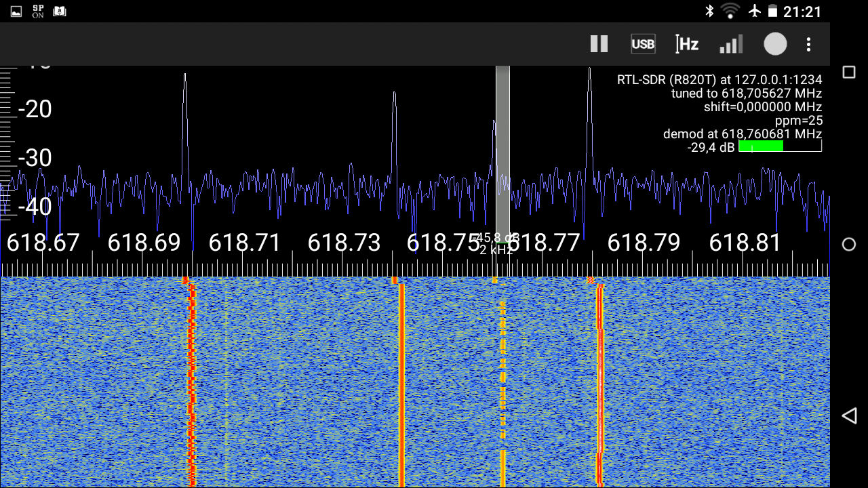
Task: Tap the Bluetooth status icon
Action: pyautogui.click(x=709, y=11)
